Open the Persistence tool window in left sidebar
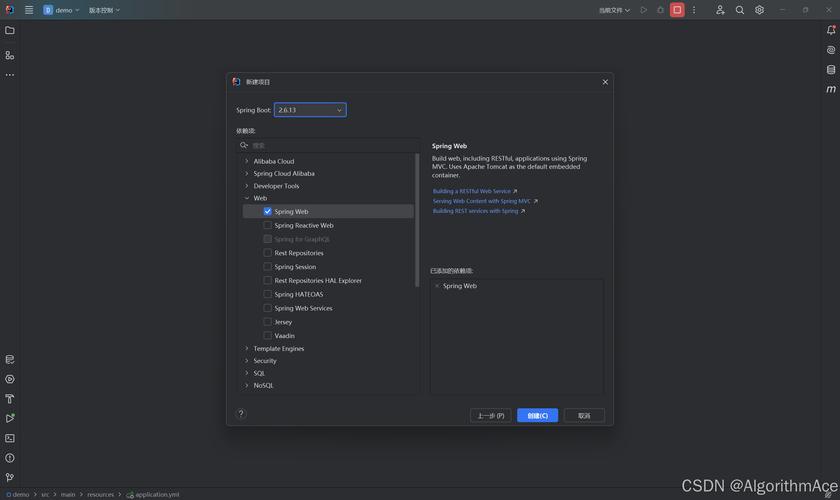 10,359
